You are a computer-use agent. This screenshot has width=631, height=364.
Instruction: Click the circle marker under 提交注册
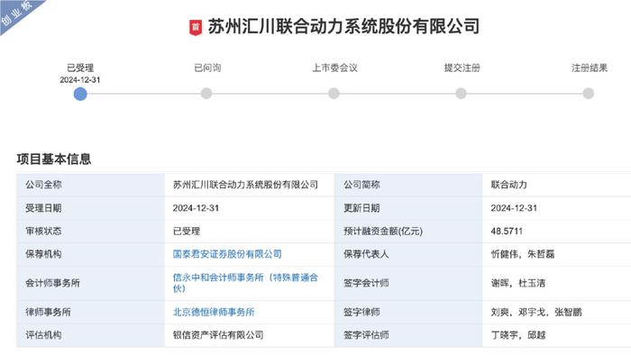(462, 94)
